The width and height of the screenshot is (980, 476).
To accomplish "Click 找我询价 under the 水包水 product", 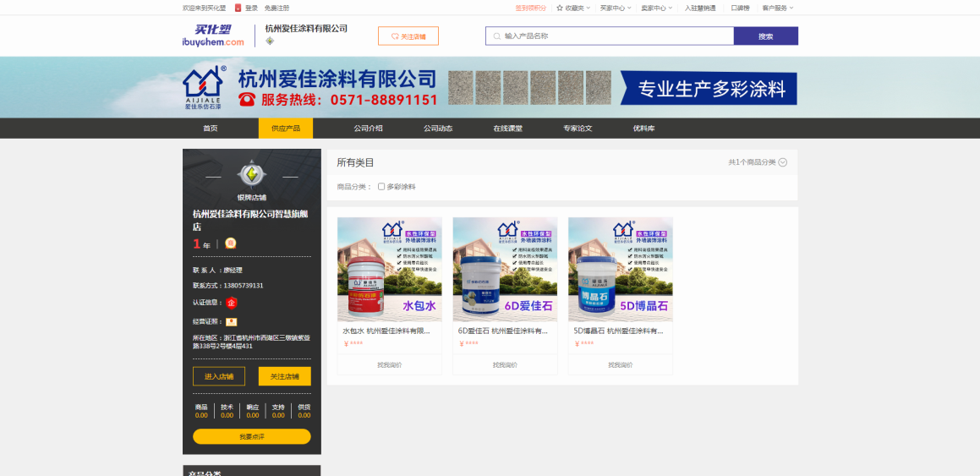I will [x=389, y=364].
